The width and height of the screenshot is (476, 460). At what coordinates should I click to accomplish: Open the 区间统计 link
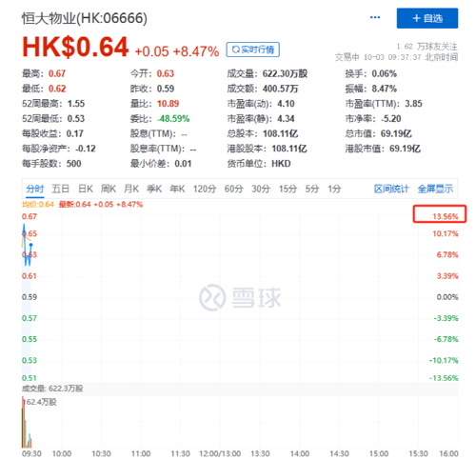coord(391,189)
